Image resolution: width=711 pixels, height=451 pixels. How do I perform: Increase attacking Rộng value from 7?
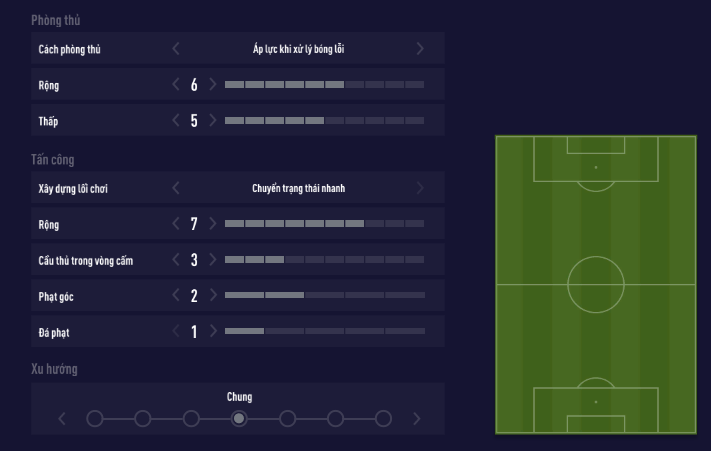(x=213, y=224)
